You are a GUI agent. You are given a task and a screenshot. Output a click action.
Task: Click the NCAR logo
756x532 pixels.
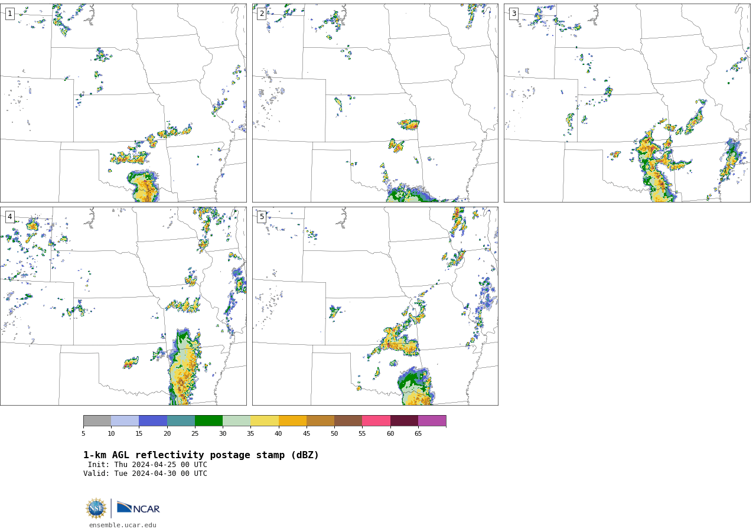click(138, 508)
